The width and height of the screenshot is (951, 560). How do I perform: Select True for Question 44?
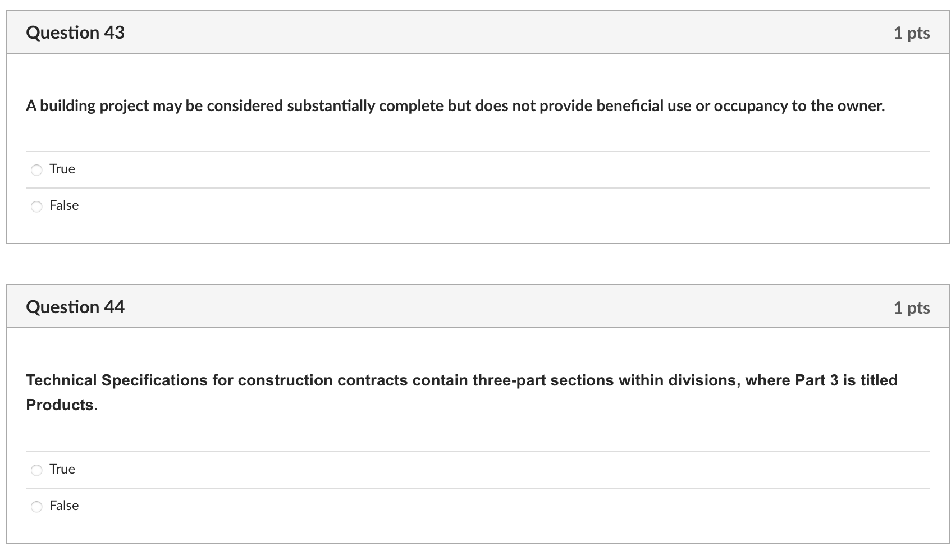(36, 469)
